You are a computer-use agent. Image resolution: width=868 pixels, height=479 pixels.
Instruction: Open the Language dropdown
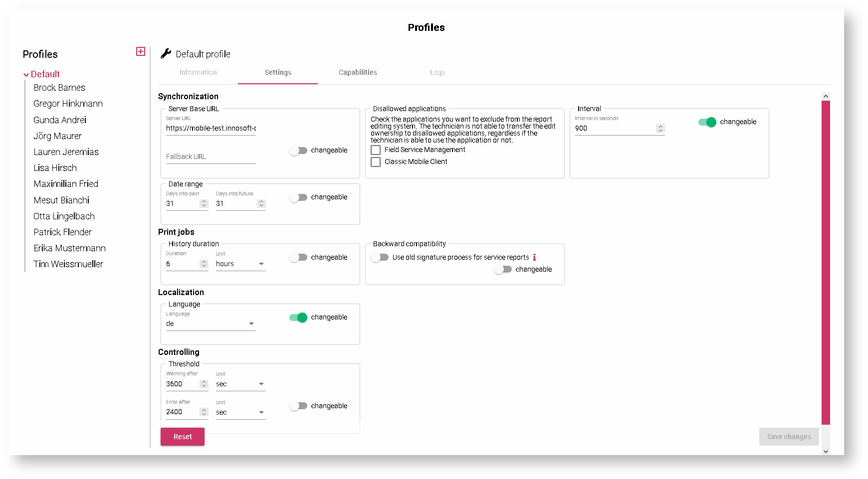pos(211,324)
